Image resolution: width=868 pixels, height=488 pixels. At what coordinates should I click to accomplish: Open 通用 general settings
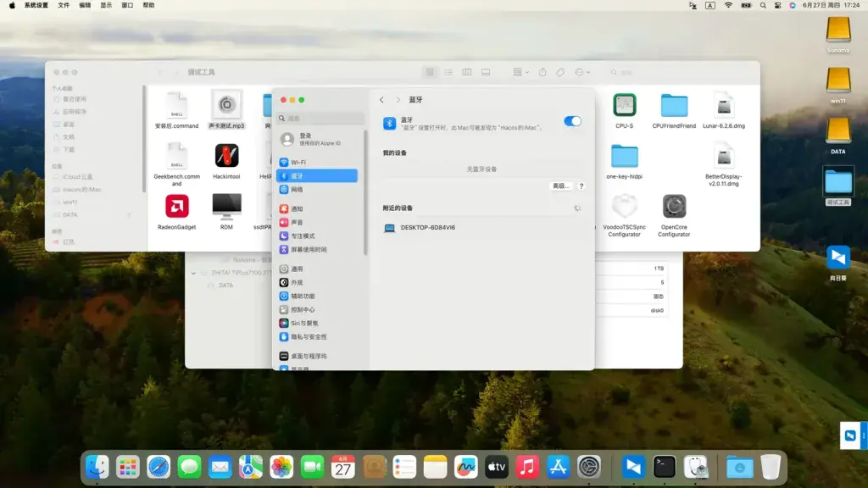tap(317, 269)
